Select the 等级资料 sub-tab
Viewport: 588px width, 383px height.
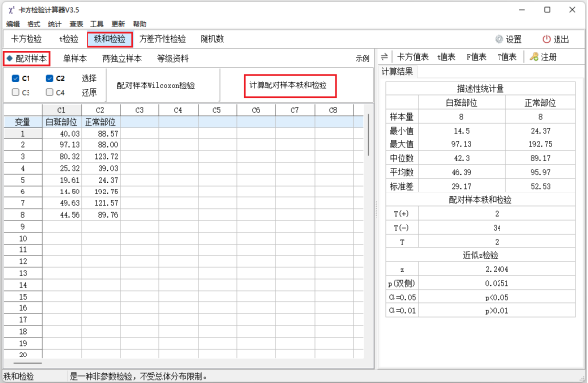tap(173, 58)
